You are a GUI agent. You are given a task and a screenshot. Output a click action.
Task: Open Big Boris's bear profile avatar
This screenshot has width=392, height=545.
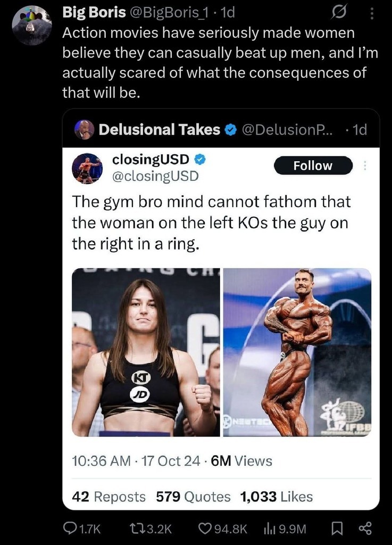coord(31,26)
